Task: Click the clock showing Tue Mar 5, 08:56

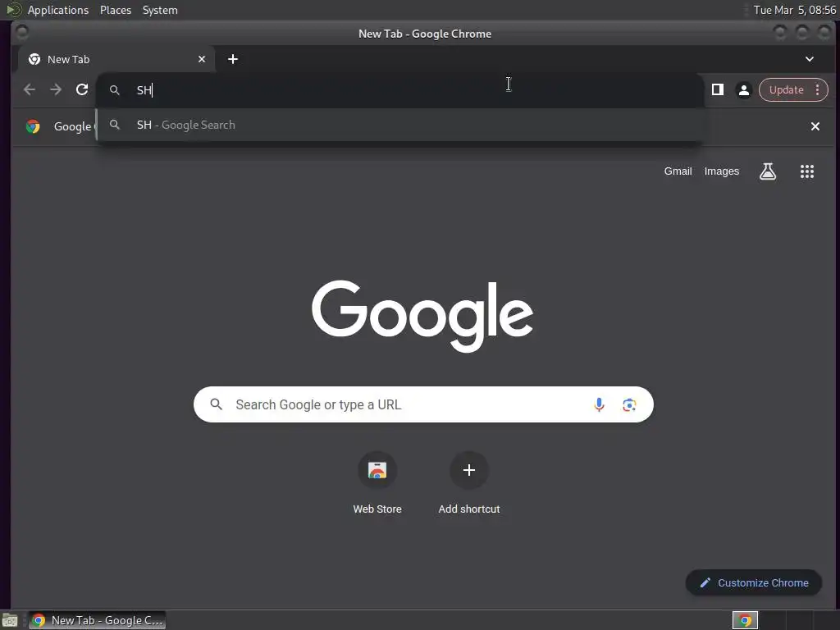Action: coord(794,10)
